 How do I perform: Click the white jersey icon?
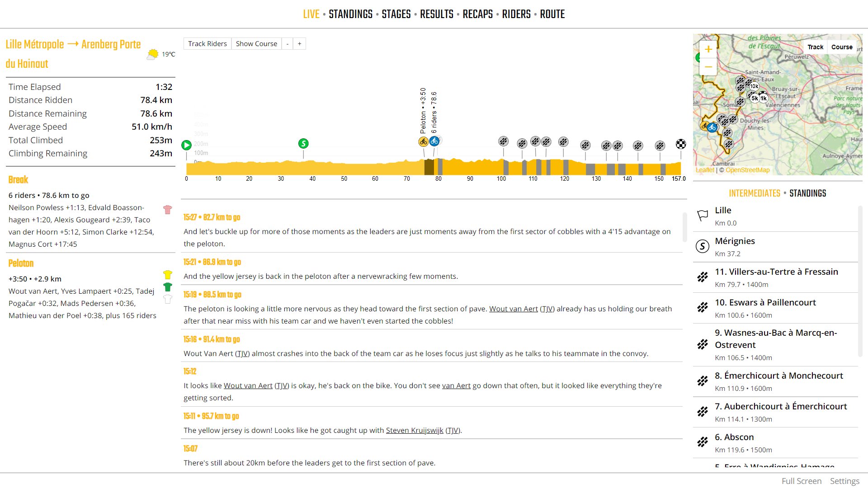(x=168, y=299)
